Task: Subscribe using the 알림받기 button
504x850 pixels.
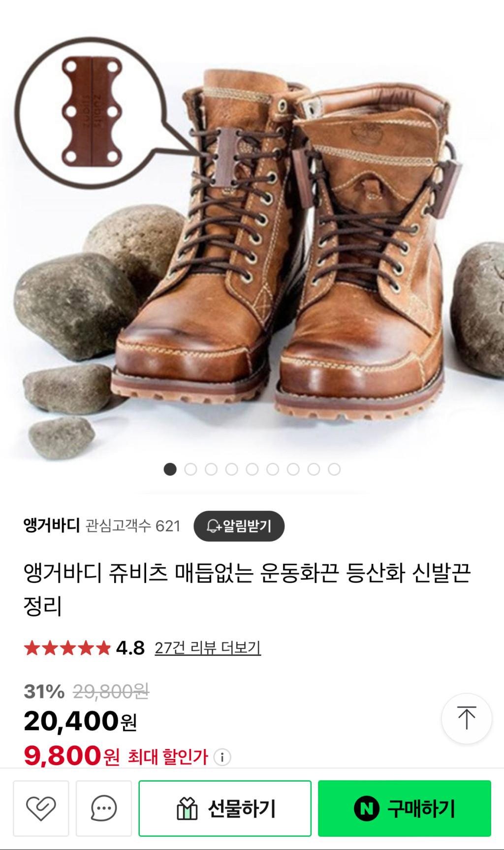Action: (239, 526)
